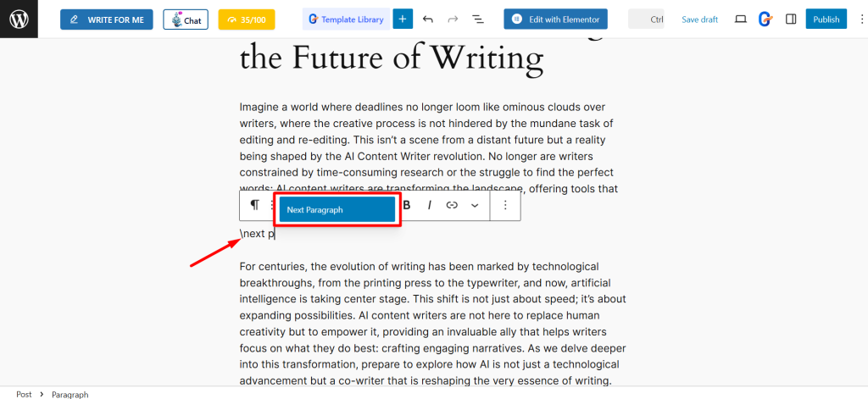Toggle the settings sidebar panel
The height and width of the screenshot is (399, 868).
point(790,19)
